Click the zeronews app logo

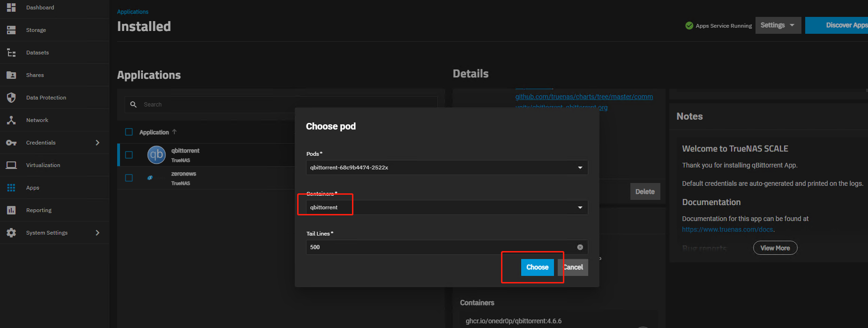[x=150, y=178]
